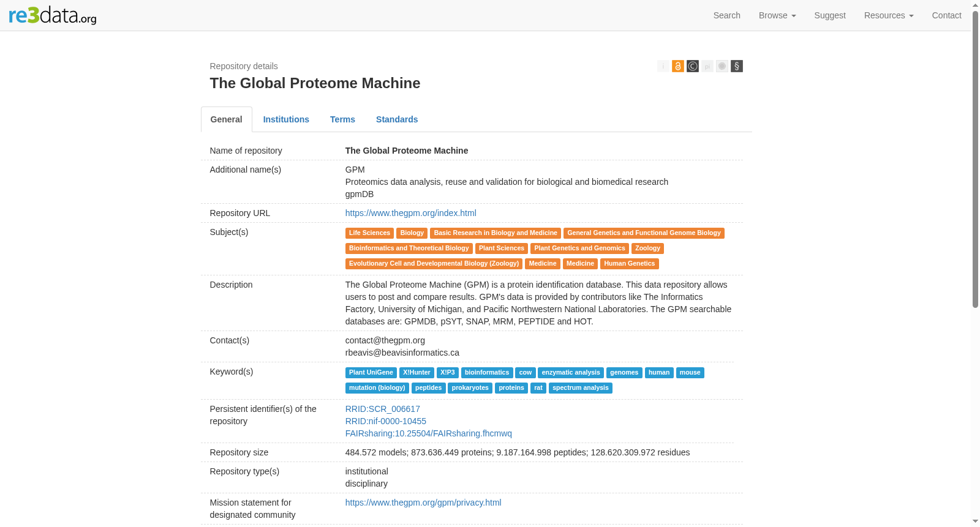980x527 pixels.
Task: Click the gray certificate seal badge icon
Action: pos(722,66)
